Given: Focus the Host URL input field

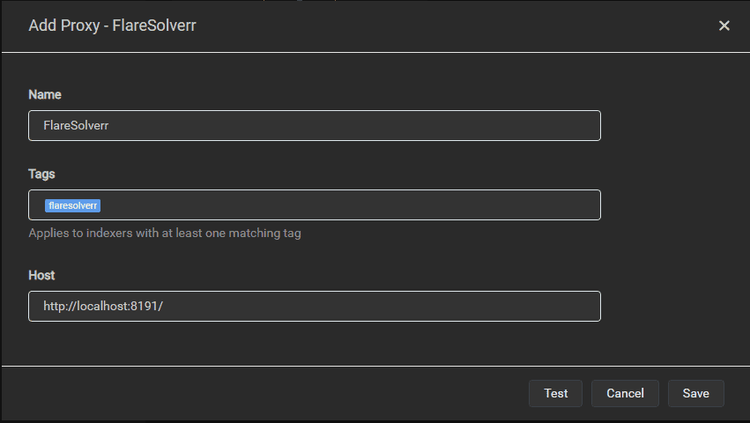Looking at the screenshot, I should coord(314,306).
